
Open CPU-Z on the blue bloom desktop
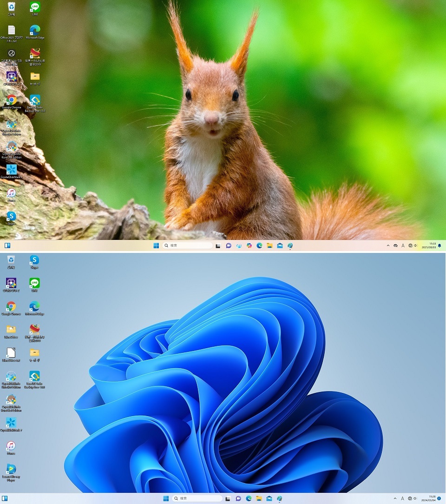tap(11, 285)
